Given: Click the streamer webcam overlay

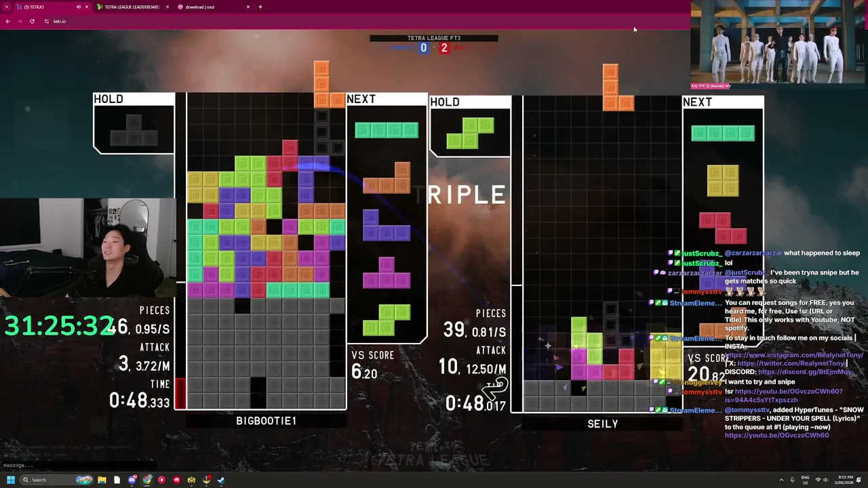Looking at the screenshot, I should 88,248.
